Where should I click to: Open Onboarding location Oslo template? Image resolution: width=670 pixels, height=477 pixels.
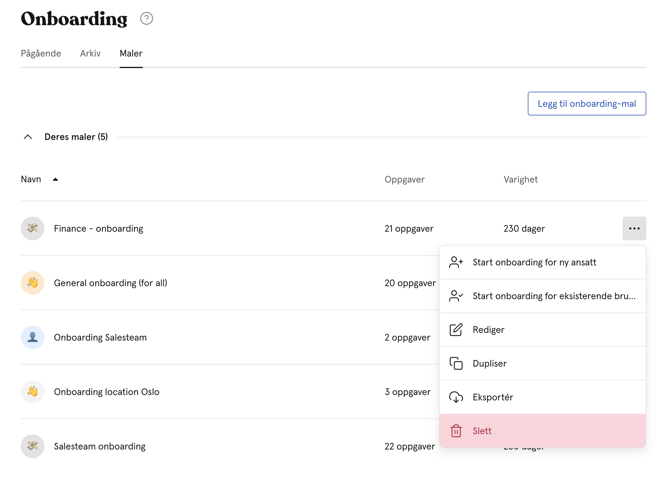click(x=106, y=392)
